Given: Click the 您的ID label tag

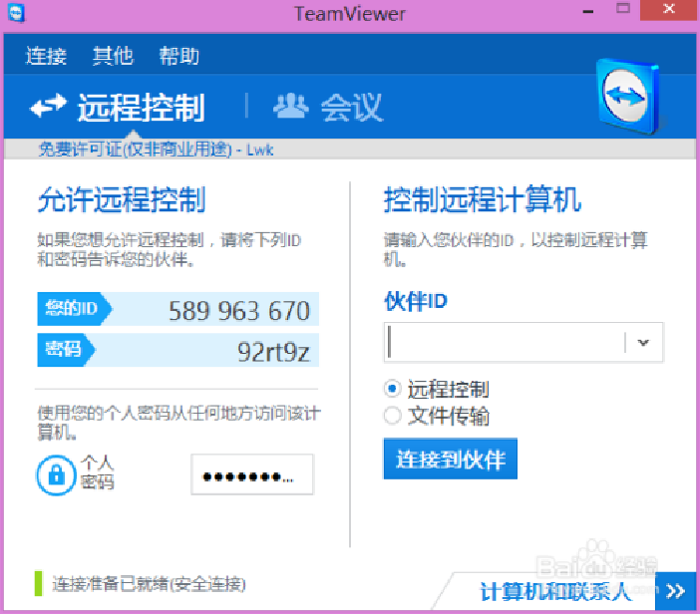Looking at the screenshot, I should [x=75, y=308].
